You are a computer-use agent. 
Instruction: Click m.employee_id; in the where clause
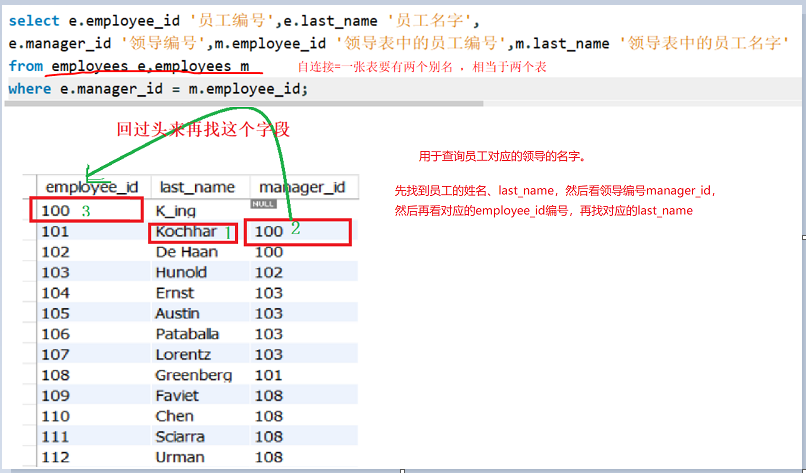point(249,89)
